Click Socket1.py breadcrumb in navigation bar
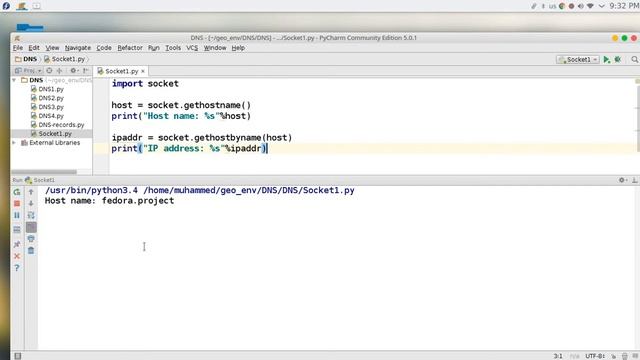Image resolution: width=640 pixels, height=360 pixels. click(64, 59)
